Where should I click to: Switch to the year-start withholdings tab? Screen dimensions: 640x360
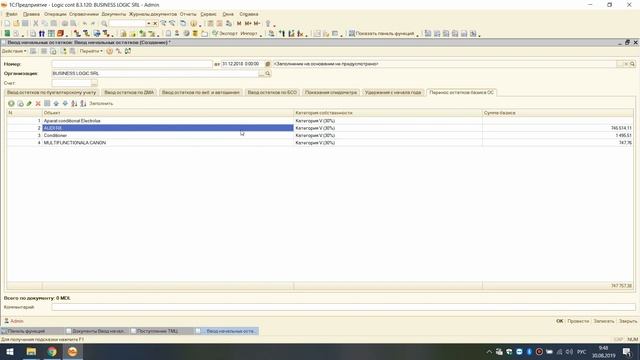[x=393, y=93]
